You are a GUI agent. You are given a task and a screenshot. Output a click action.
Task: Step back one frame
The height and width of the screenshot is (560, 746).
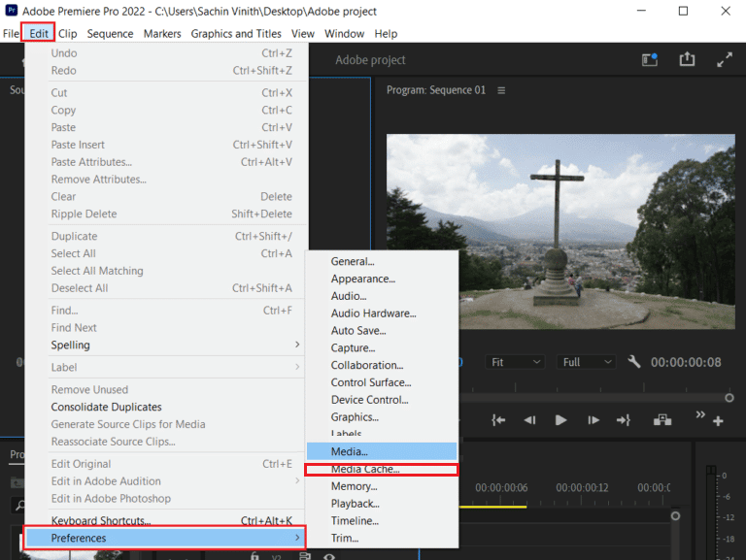tap(529, 420)
